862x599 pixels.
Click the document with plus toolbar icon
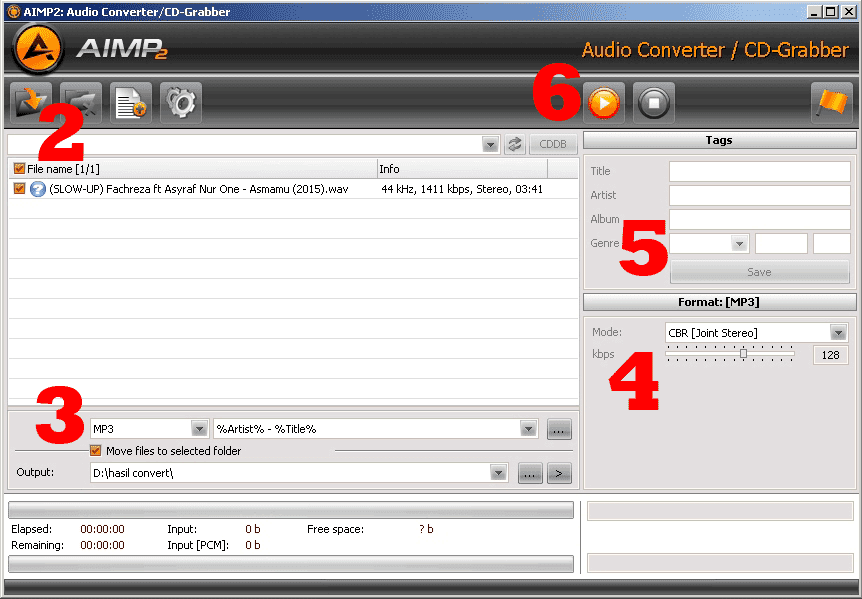(131, 103)
